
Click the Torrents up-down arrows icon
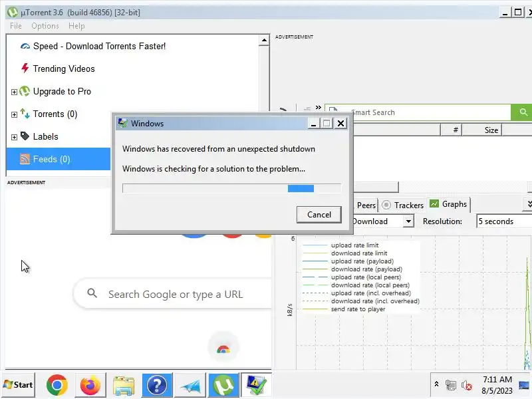point(25,113)
